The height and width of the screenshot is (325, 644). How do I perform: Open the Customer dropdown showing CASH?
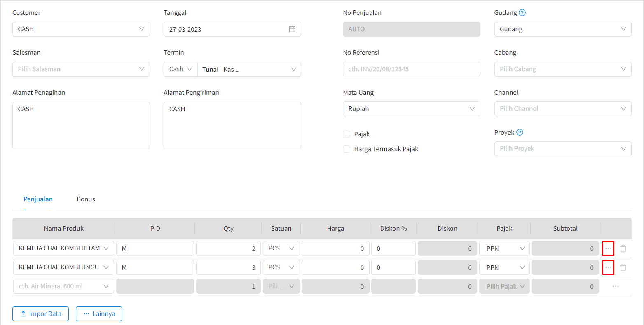pyautogui.click(x=81, y=29)
